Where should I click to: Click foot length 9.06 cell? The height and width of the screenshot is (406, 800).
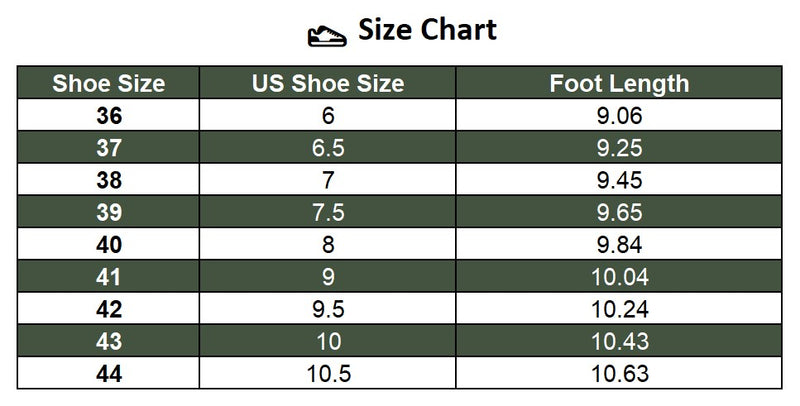point(620,115)
